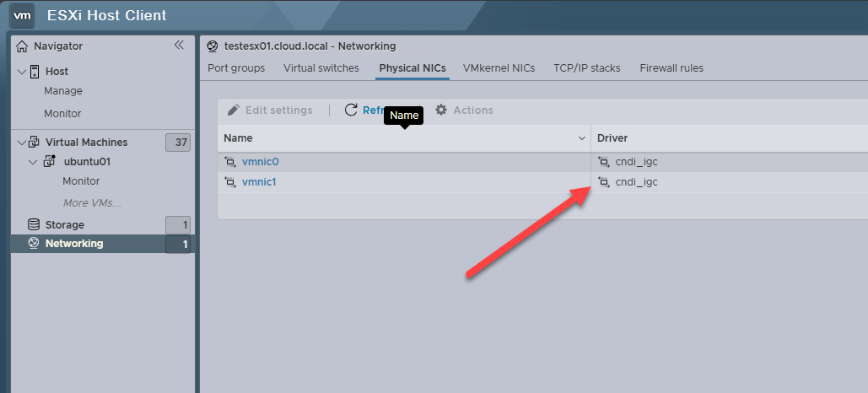The width and height of the screenshot is (868, 393).
Task: Open the Actions gear menu
Action: [464, 110]
